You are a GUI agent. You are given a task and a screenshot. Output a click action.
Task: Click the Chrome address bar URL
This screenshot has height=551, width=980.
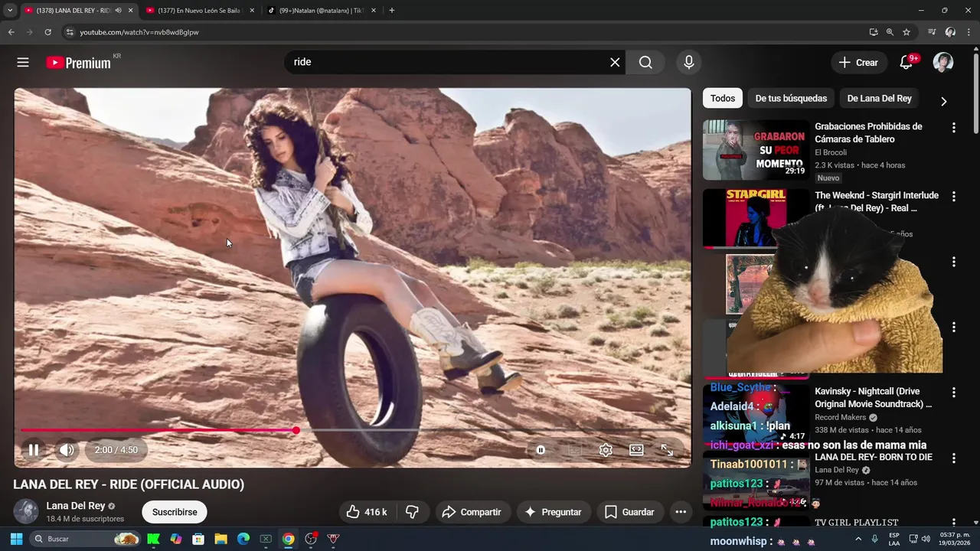click(x=139, y=32)
